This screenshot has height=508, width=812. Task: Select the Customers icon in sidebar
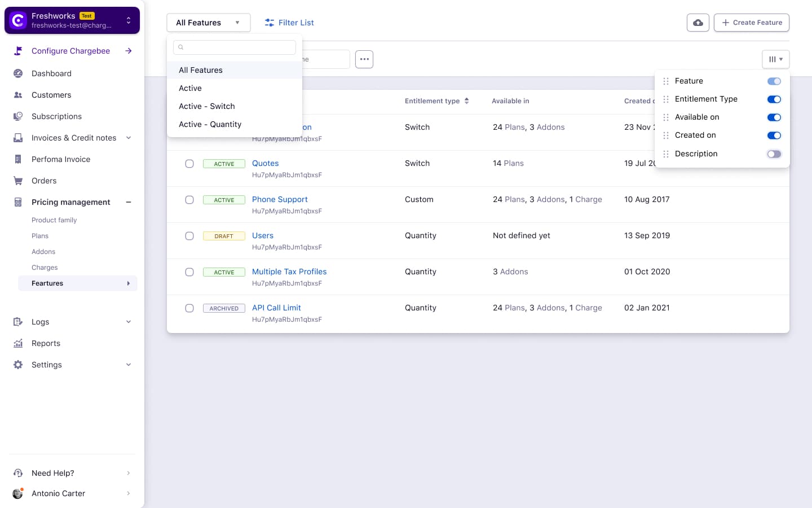pos(18,95)
